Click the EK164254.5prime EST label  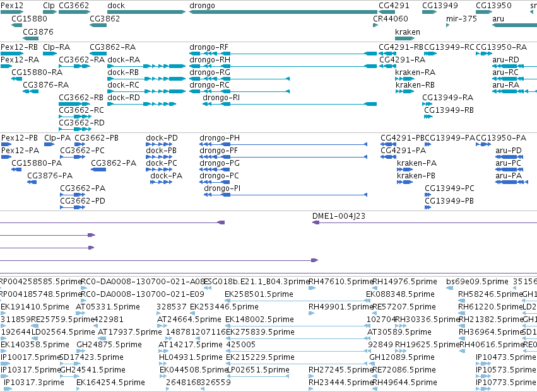pos(110,383)
